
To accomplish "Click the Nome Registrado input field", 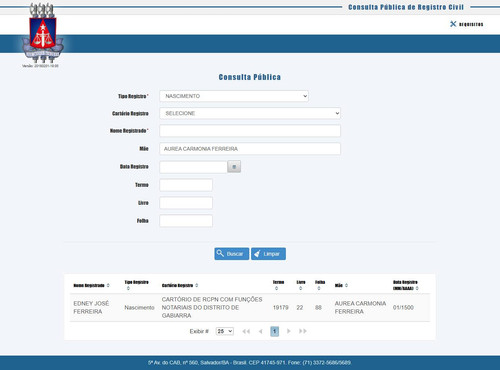I will pyautogui.click(x=250, y=131).
